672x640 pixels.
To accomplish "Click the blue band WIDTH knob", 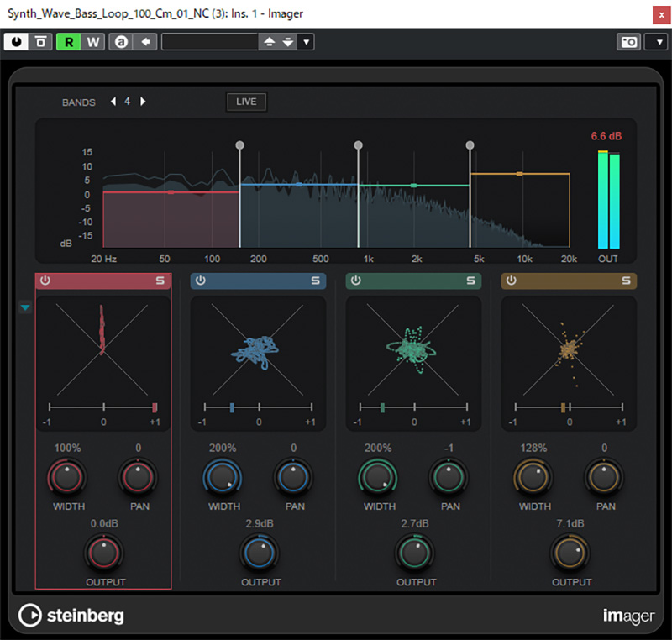I will pos(223,477).
